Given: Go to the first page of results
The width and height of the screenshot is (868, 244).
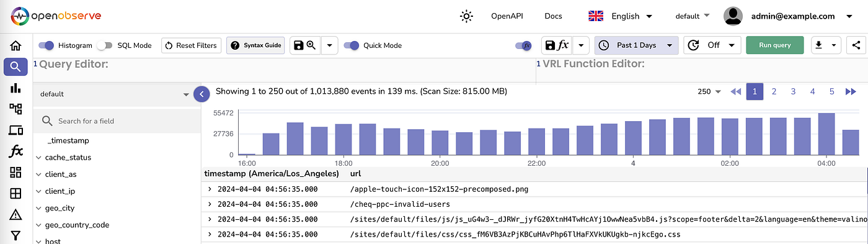Looking at the screenshot, I should 735,91.
